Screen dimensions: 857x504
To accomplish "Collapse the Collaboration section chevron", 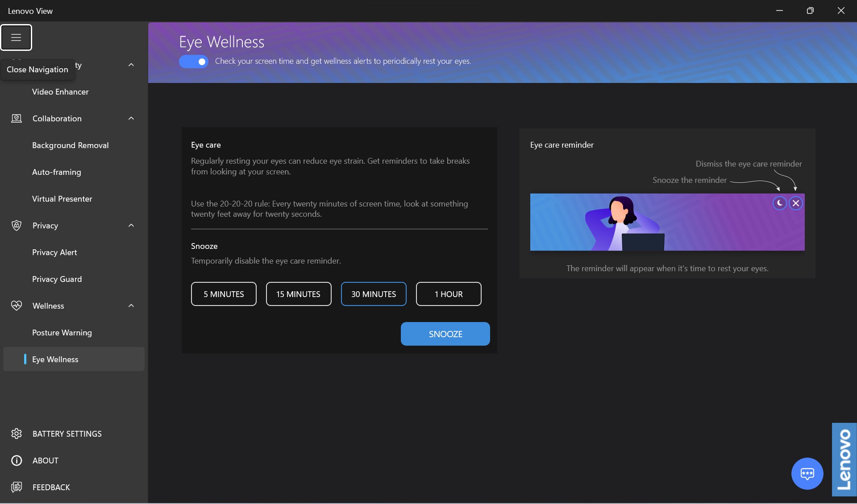I will tap(131, 118).
